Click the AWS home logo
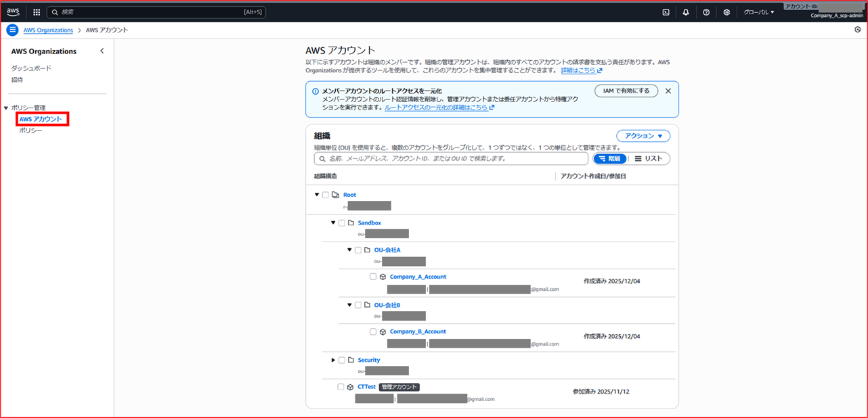Viewport: 868px width, 418px height. pos(12,11)
